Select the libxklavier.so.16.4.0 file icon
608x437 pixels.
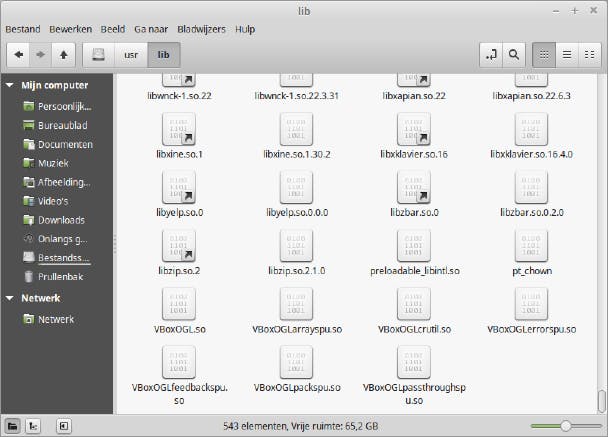tap(531, 129)
